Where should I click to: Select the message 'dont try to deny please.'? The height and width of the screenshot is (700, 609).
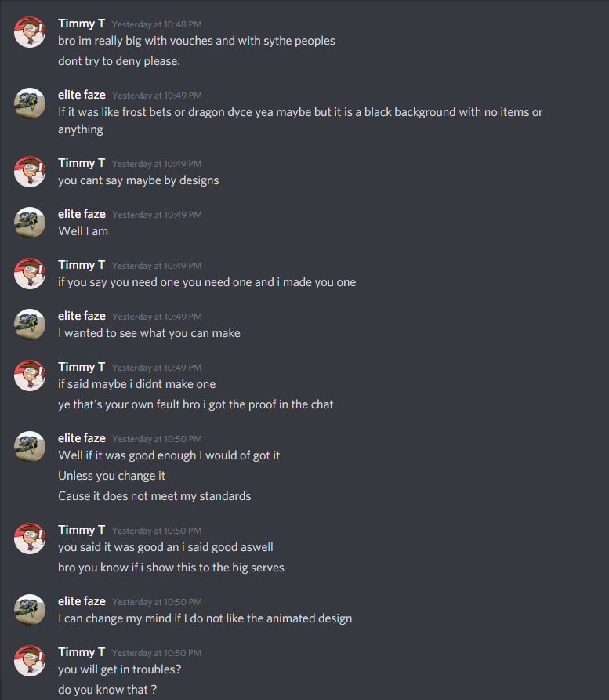(x=119, y=61)
